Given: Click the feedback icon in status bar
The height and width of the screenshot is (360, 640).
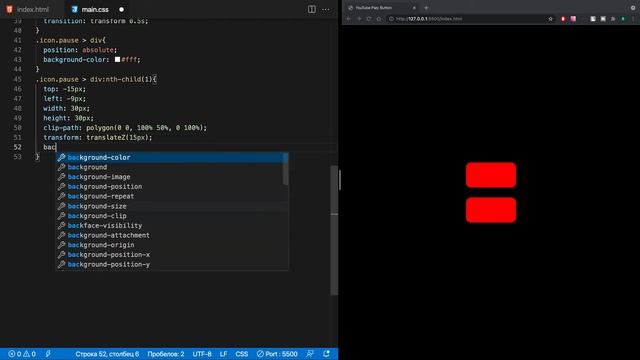Looking at the screenshot, I should tap(310, 354).
